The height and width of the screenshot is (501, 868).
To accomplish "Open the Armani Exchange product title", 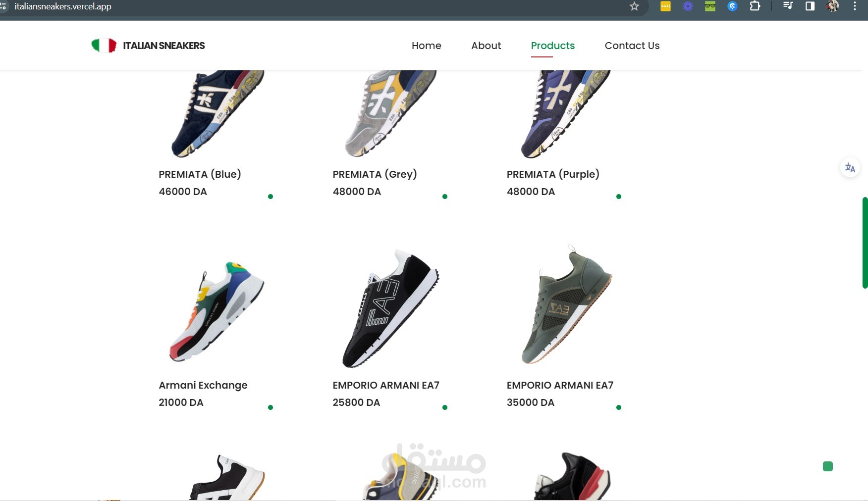I will [x=203, y=385].
